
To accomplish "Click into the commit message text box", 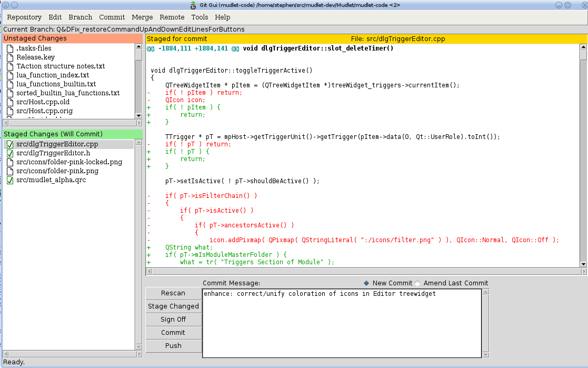I will [x=342, y=323].
